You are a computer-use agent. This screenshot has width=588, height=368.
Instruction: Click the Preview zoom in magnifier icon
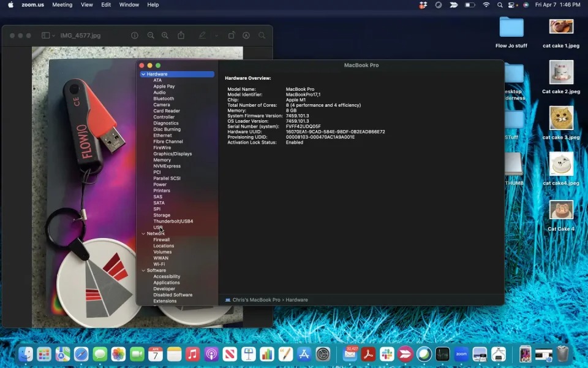pyautogui.click(x=165, y=36)
